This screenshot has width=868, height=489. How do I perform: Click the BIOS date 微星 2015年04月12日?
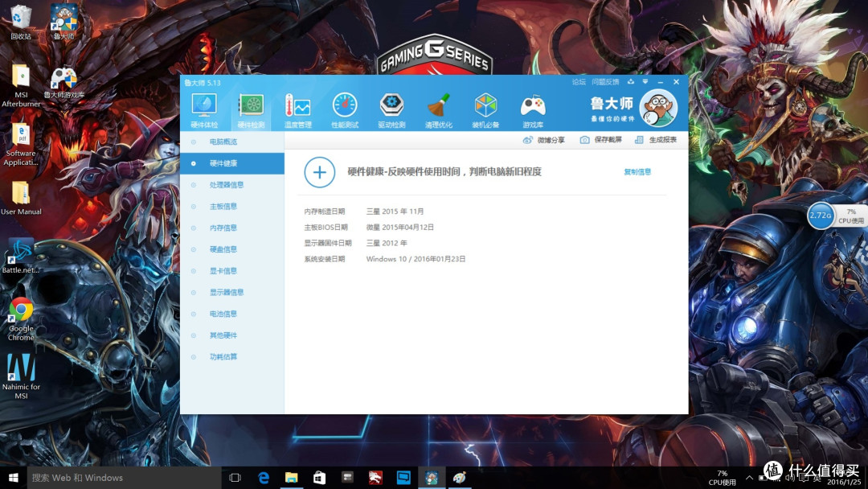(399, 228)
